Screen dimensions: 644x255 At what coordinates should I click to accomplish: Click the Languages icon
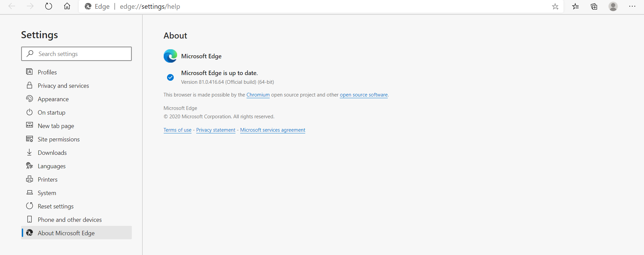[x=30, y=166]
